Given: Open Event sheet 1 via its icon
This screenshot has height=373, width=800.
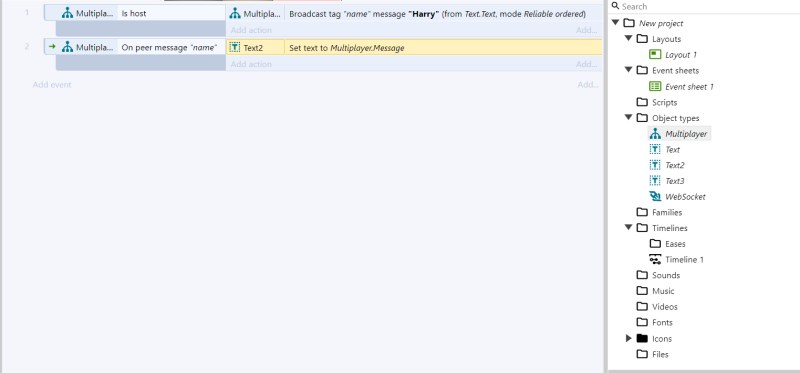Looking at the screenshot, I should click(x=655, y=86).
